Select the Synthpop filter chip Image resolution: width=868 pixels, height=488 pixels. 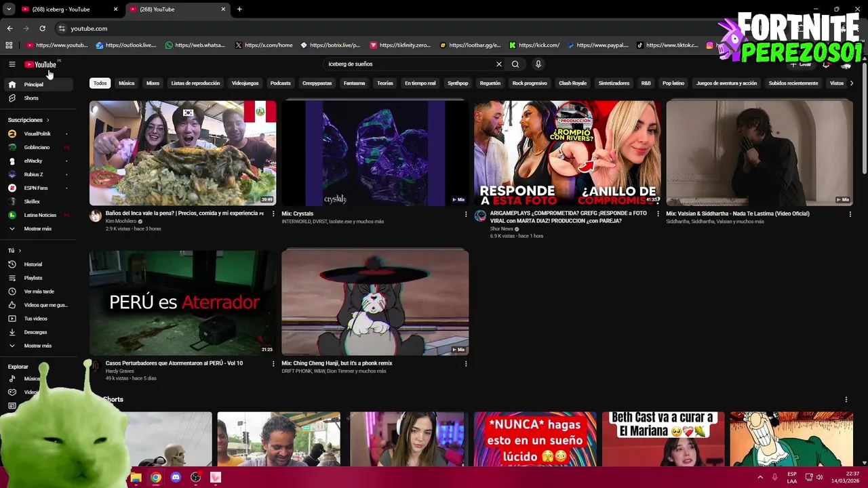pyautogui.click(x=458, y=83)
